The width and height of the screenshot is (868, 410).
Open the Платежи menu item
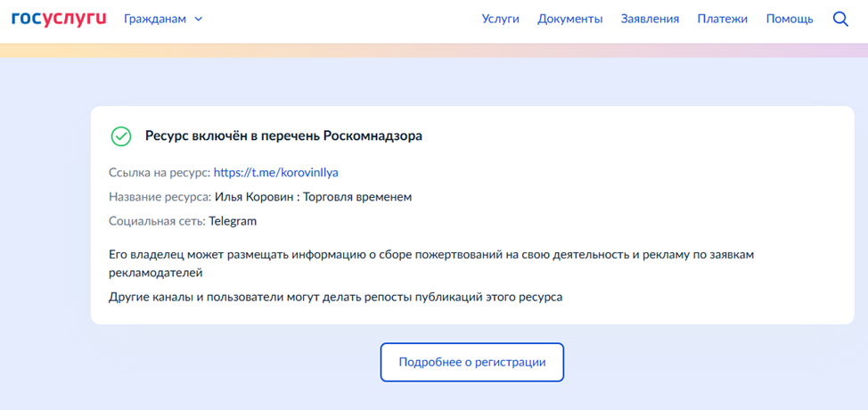(723, 20)
